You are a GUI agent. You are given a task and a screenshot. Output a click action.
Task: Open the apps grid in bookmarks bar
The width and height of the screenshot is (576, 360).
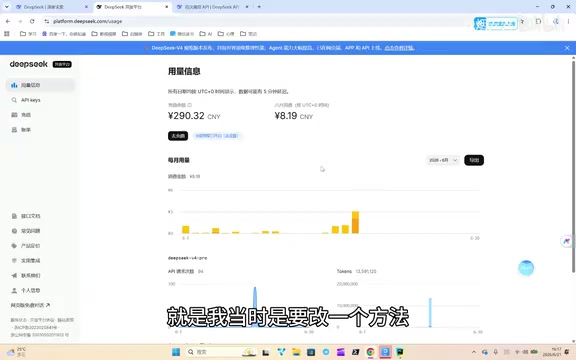point(7,34)
